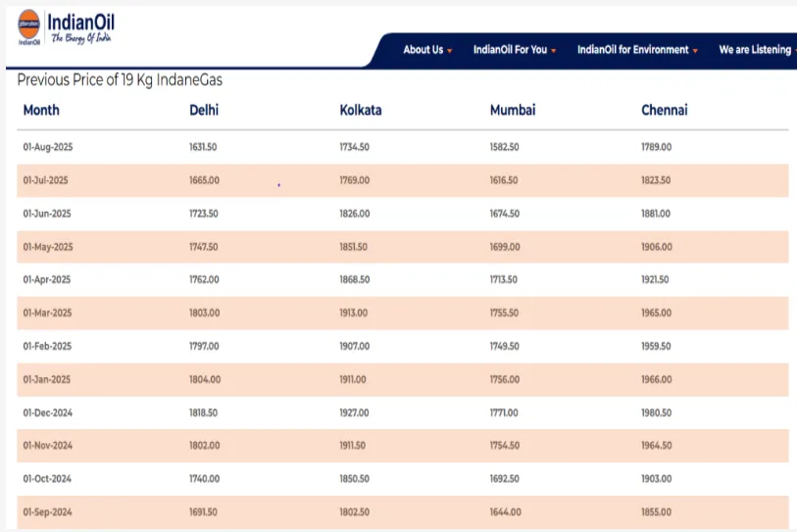The width and height of the screenshot is (797, 532).
Task: Click the 01-Aug-2025 row date
Action: (x=48, y=147)
